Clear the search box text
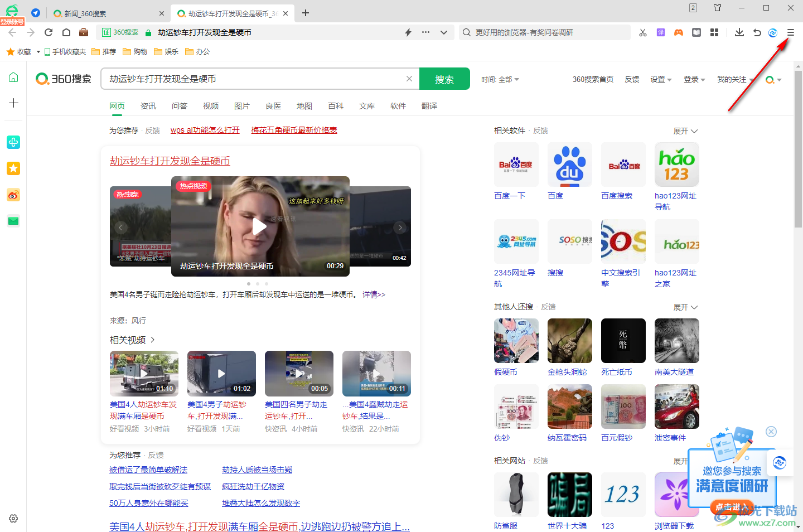803x532 pixels. tap(409, 79)
